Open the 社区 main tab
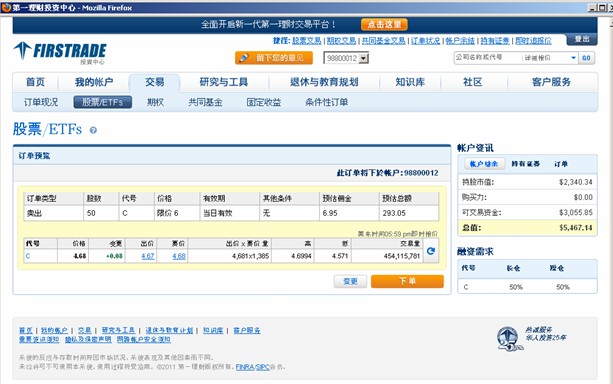This screenshot has width=613, height=384. tap(473, 82)
